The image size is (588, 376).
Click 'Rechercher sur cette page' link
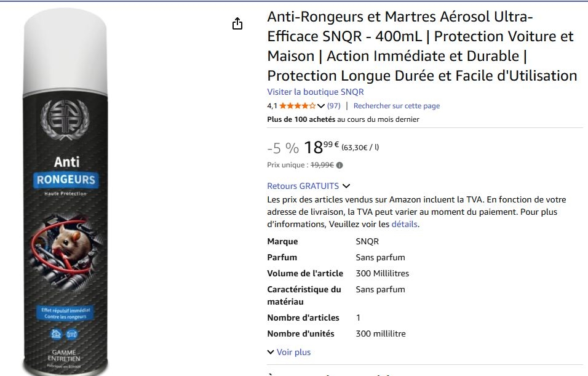point(396,106)
